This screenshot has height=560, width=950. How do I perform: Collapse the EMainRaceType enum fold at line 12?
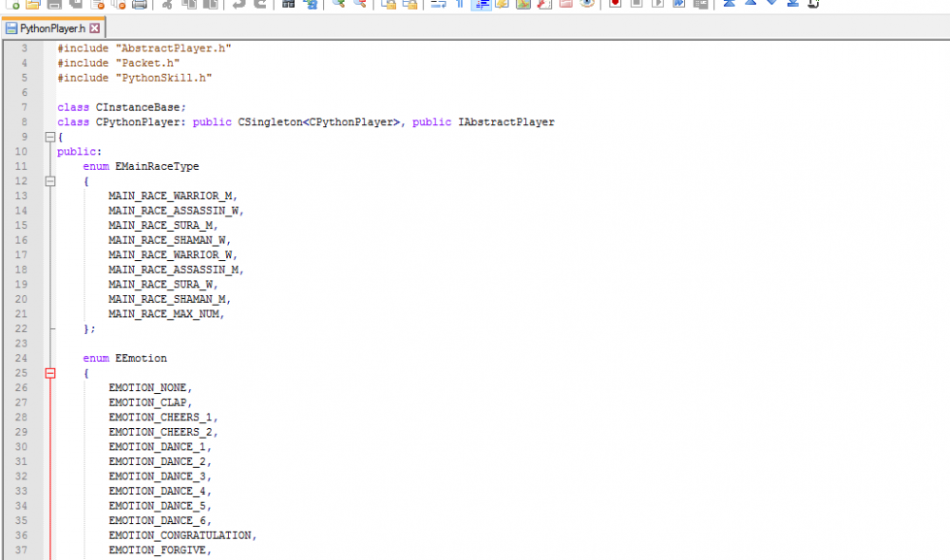pyautogui.click(x=50, y=181)
